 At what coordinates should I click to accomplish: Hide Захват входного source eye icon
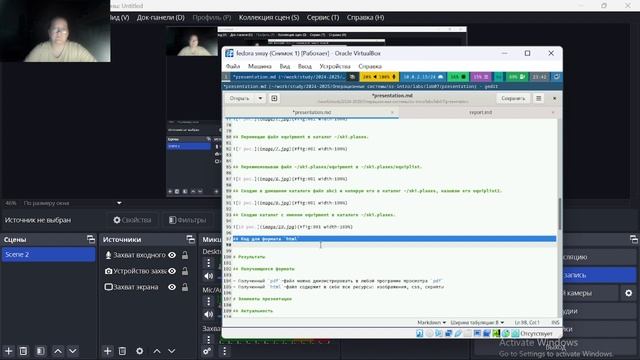click(x=172, y=255)
